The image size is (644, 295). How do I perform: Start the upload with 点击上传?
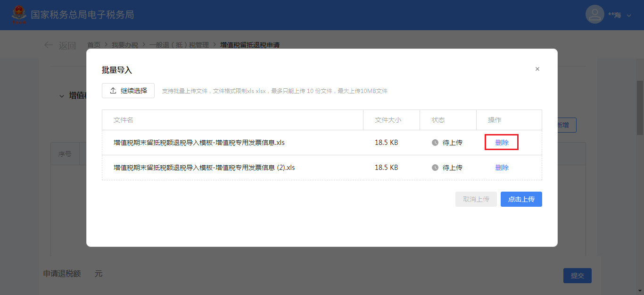click(521, 199)
